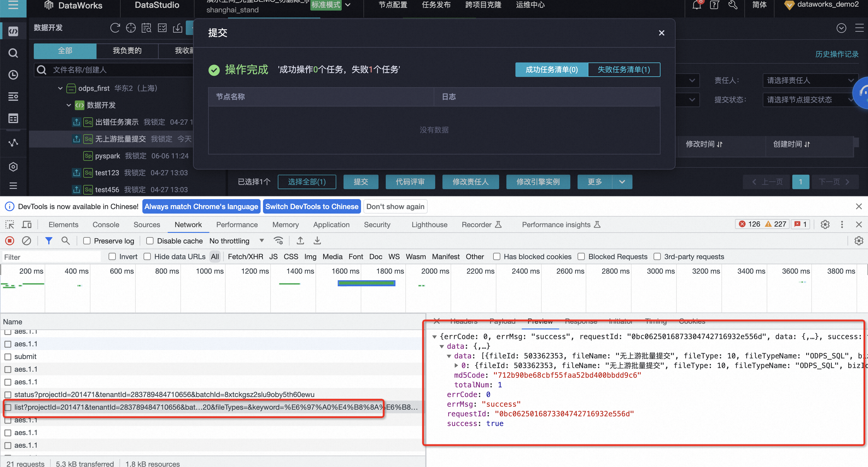Close the submit dialog

(x=661, y=33)
